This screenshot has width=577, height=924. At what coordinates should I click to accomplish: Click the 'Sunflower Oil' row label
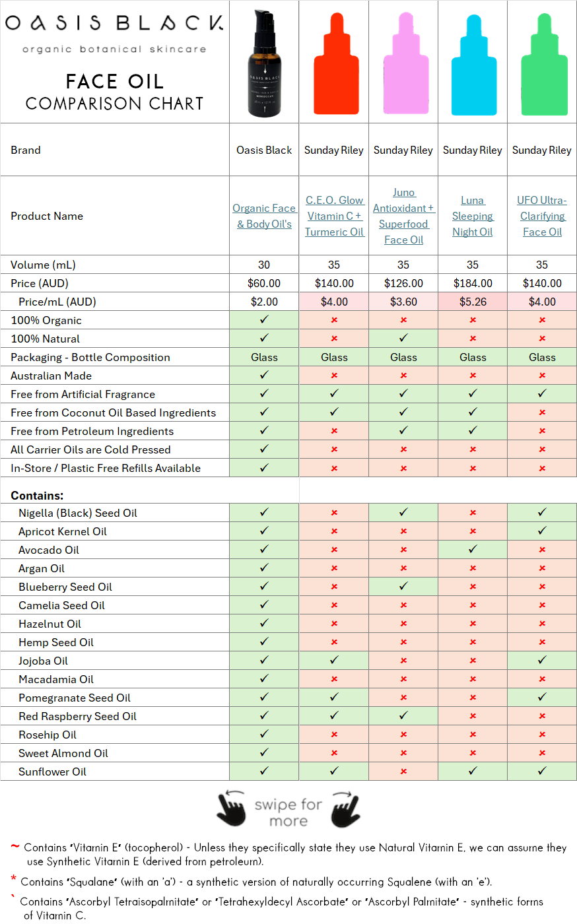click(52, 772)
